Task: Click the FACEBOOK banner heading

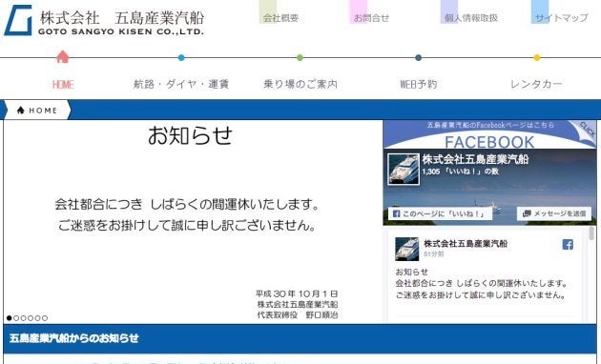Action: point(489,142)
